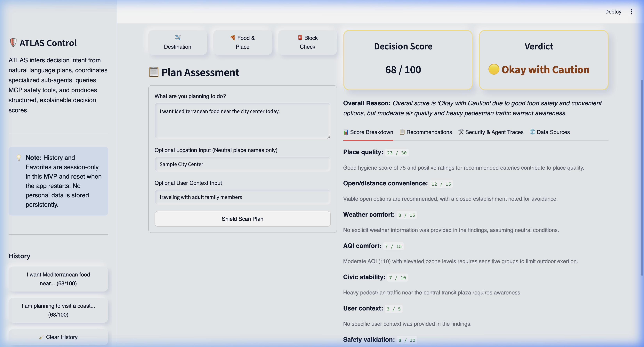Open the three-dot main menu
The image size is (644, 347).
631,12
